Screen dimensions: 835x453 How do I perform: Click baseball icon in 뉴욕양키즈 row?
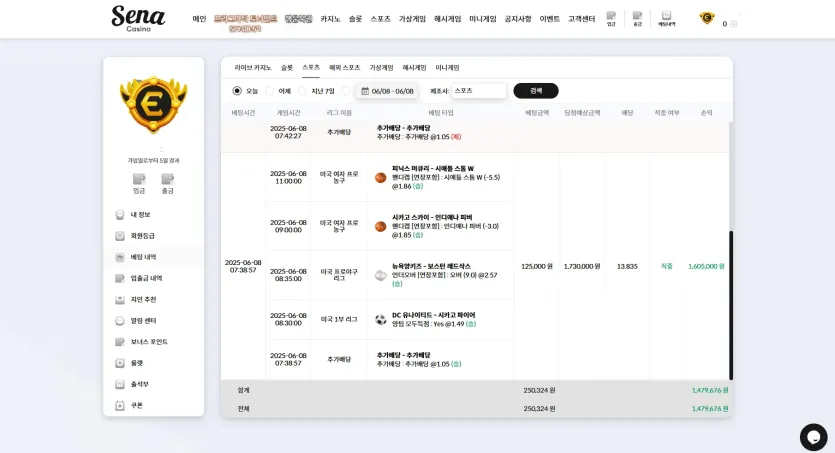click(x=380, y=275)
